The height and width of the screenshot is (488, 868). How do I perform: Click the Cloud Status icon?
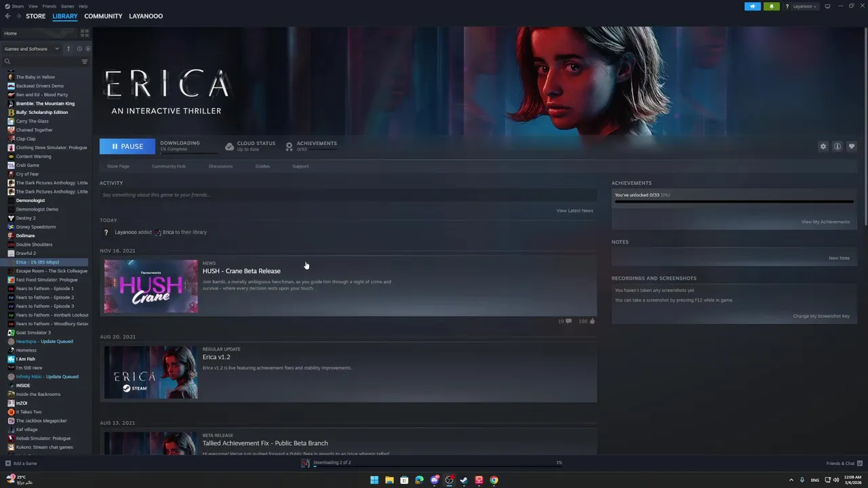point(229,146)
